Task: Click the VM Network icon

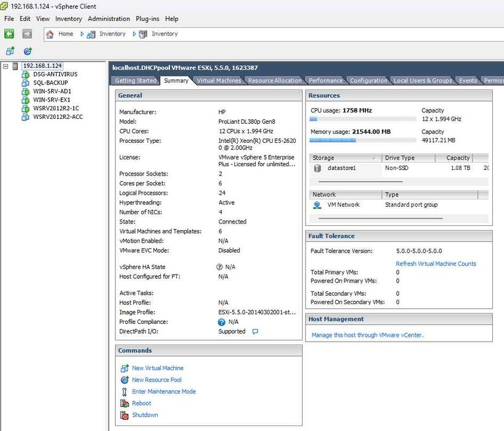Action: [x=317, y=205]
